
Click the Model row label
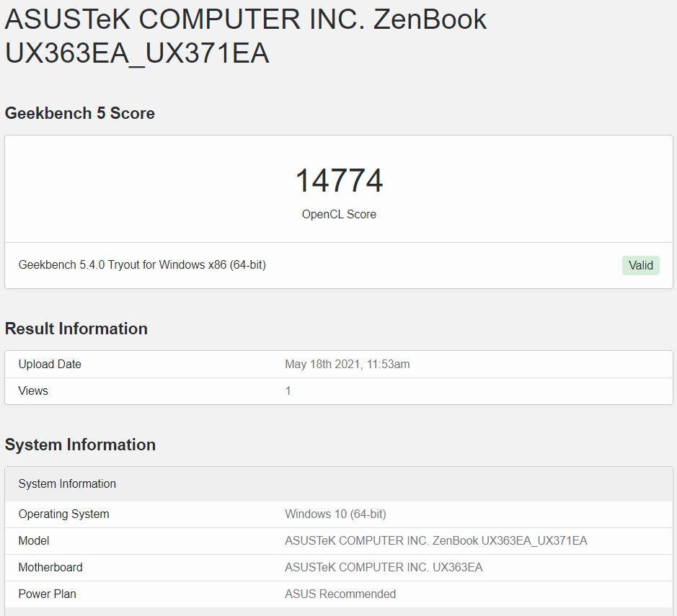[x=34, y=541]
